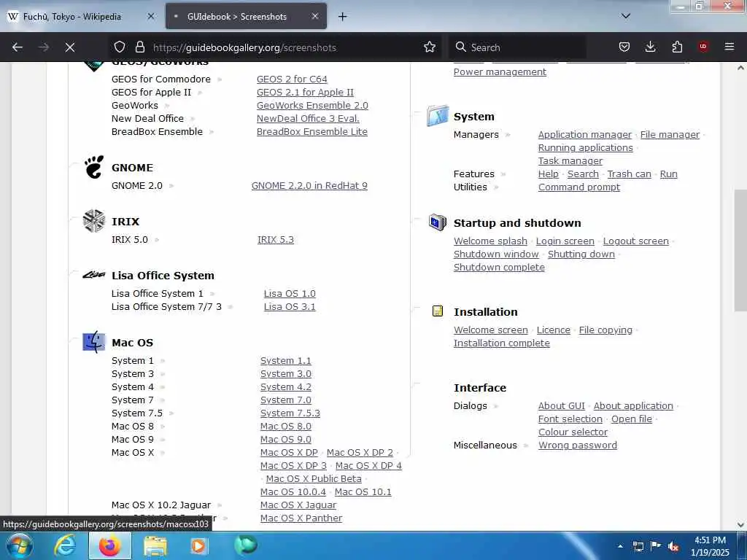747x560 pixels.
Task: Open the Mac OS X Public Beta link
Action: coord(314,479)
